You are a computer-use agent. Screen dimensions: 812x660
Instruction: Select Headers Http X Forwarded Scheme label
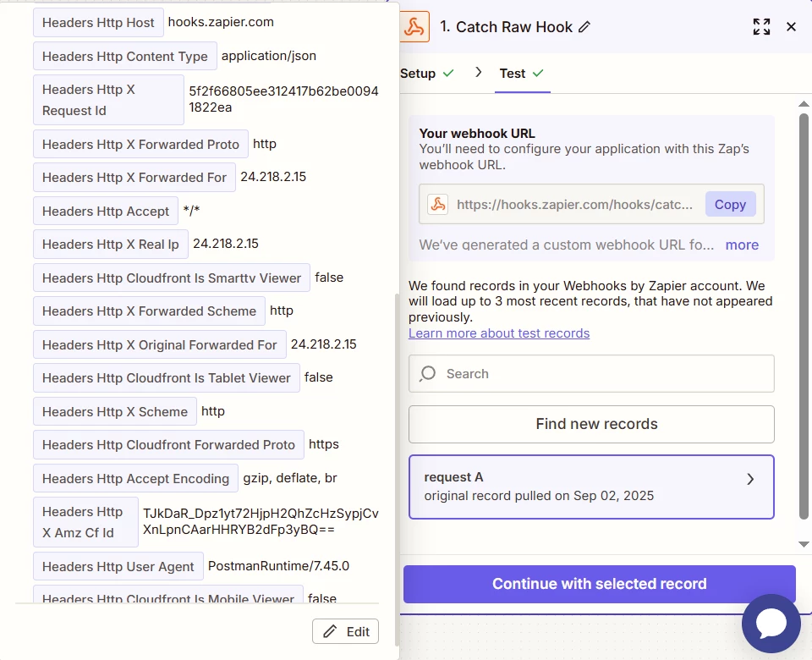point(149,311)
